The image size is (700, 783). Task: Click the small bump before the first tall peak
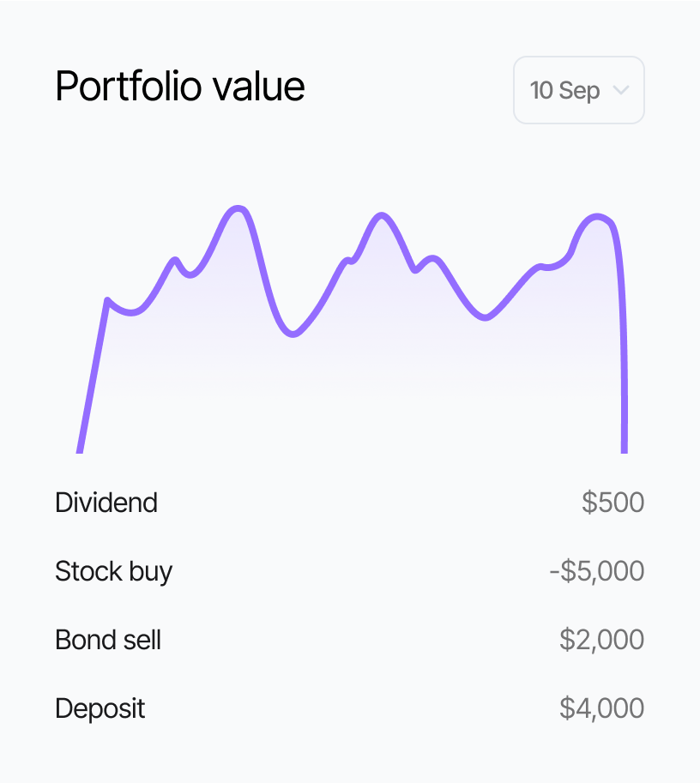pyautogui.click(x=175, y=260)
